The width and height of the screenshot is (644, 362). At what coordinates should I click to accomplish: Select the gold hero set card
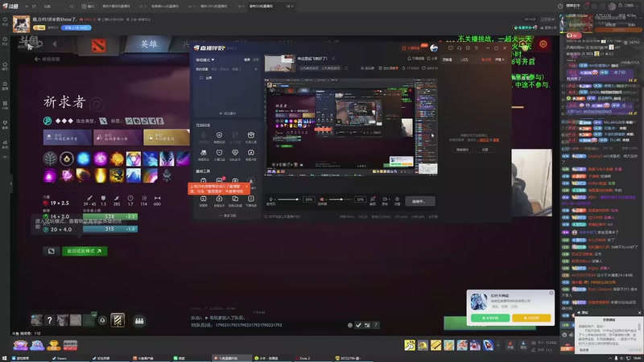167,138
